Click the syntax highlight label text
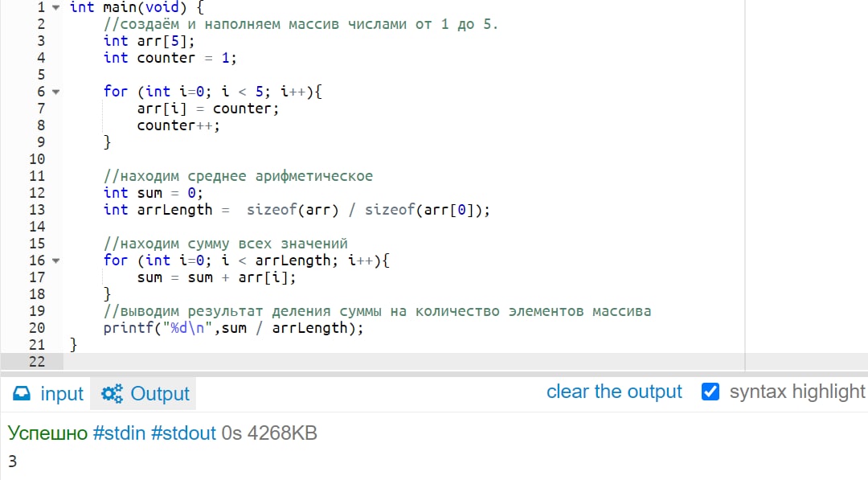The image size is (868, 480). [x=797, y=392]
